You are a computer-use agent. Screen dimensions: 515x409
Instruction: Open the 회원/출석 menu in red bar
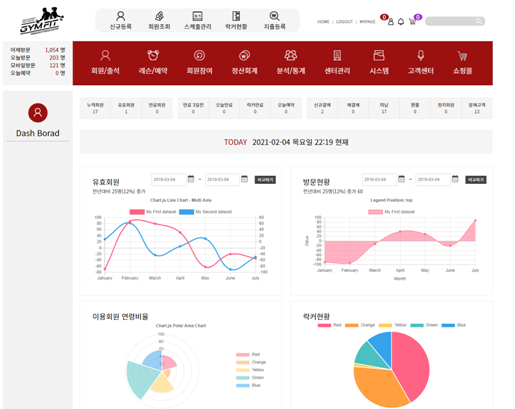click(x=105, y=62)
